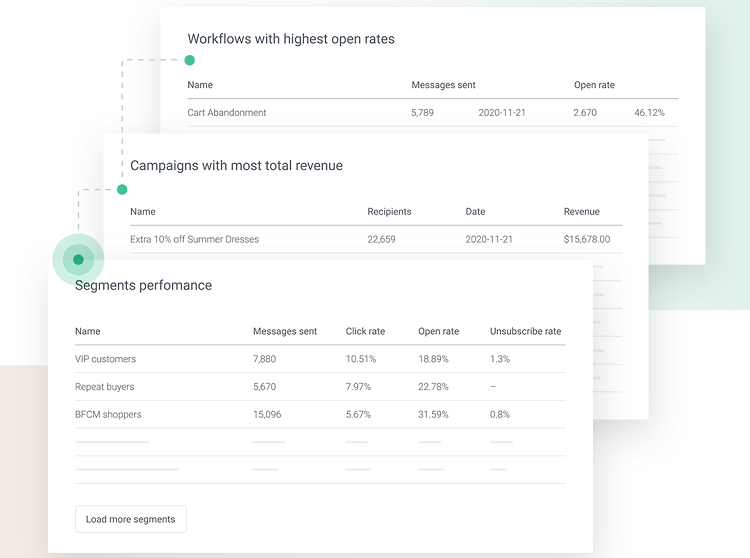
Task: Sort campaigns by Revenue column
Action: click(x=582, y=212)
